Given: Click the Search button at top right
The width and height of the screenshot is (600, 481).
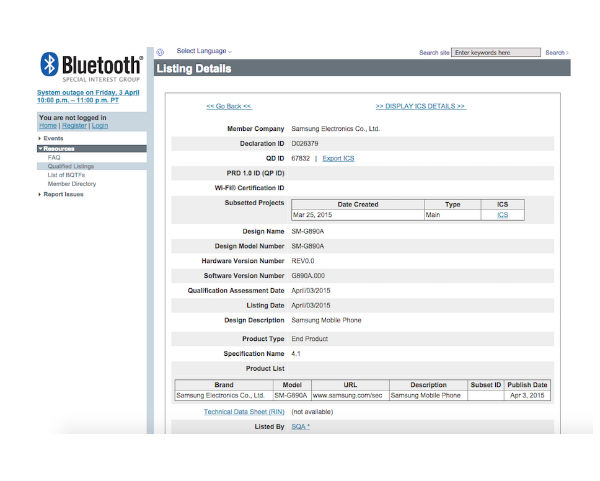Looking at the screenshot, I should coord(557,52).
